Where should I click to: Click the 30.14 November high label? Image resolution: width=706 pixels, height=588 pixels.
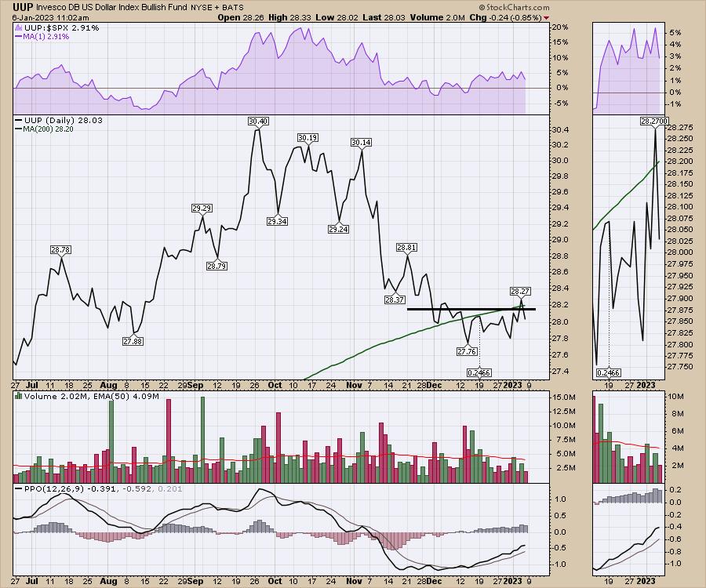pyautogui.click(x=361, y=142)
